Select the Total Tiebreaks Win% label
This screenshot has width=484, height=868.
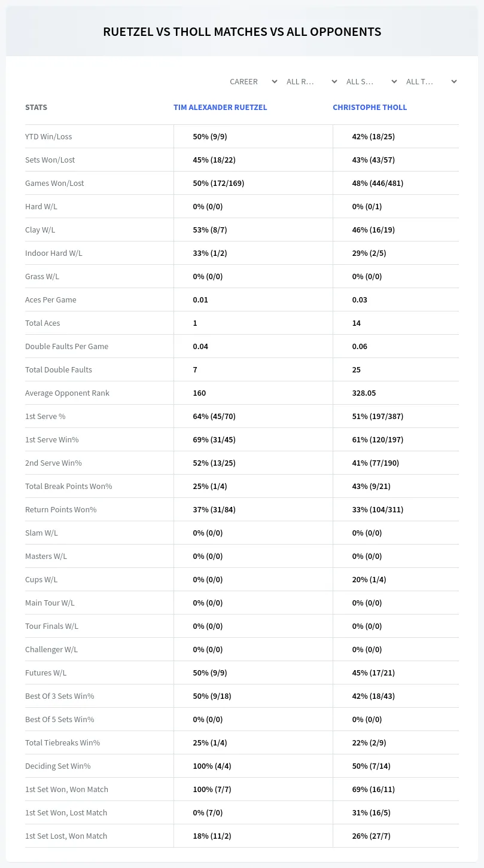coord(62,742)
